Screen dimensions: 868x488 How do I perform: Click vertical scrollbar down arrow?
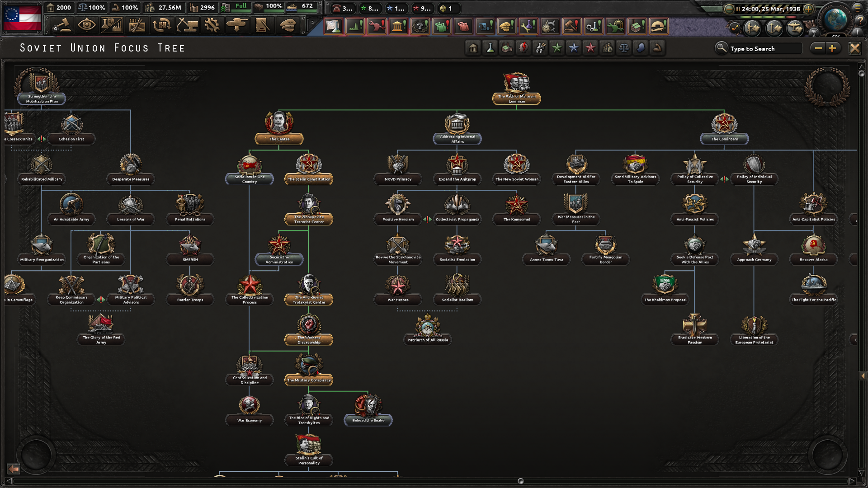(861, 473)
